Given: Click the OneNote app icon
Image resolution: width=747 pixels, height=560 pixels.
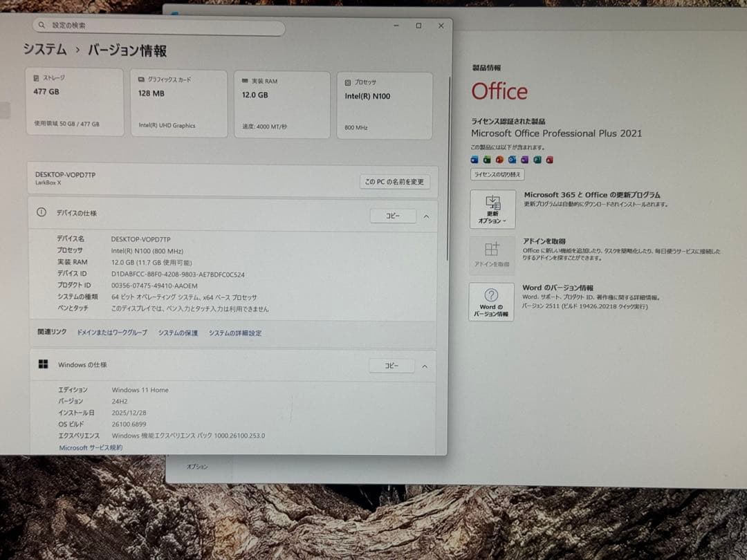Looking at the screenshot, I should tap(524, 160).
